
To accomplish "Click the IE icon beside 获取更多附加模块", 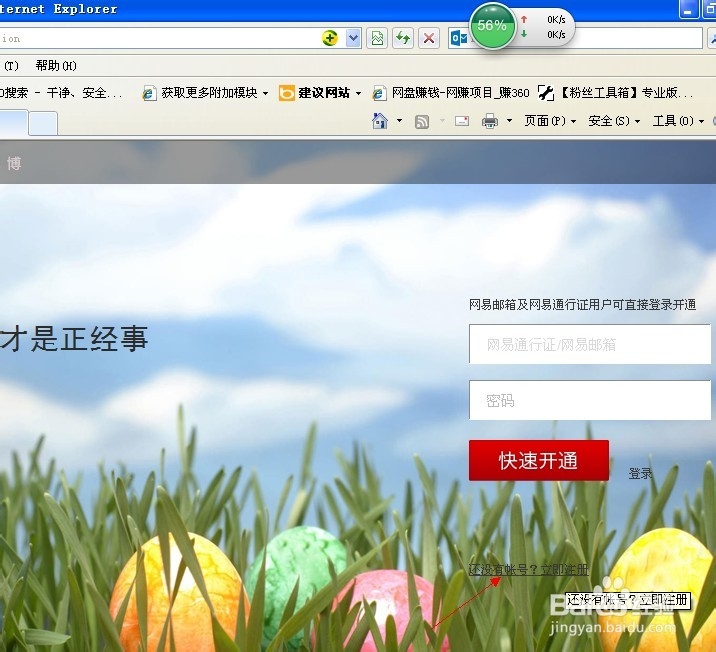I will (149, 94).
